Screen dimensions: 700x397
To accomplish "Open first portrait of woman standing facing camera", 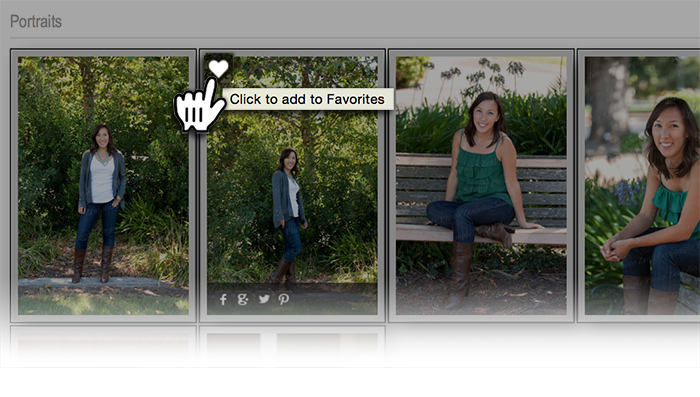I will pyautogui.click(x=103, y=185).
